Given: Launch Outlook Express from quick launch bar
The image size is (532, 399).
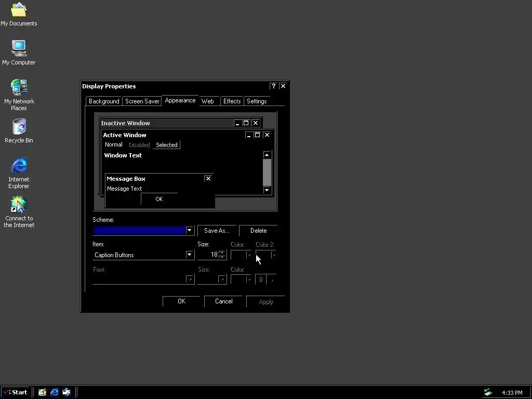Looking at the screenshot, I should 66,392.
